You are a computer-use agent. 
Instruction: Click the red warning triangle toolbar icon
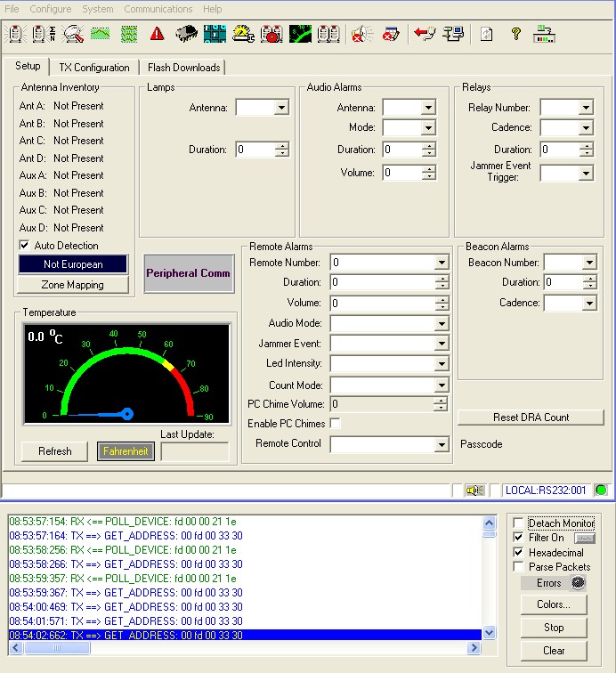coord(158,35)
